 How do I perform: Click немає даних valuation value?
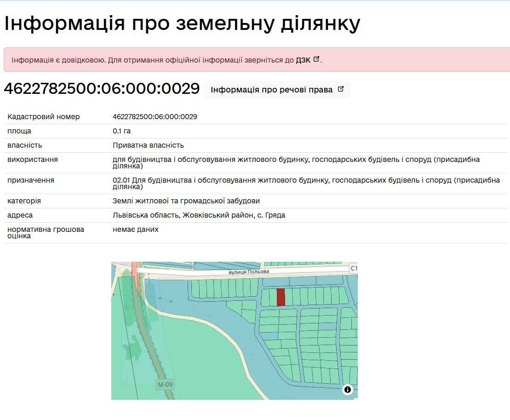coord(136,230)
